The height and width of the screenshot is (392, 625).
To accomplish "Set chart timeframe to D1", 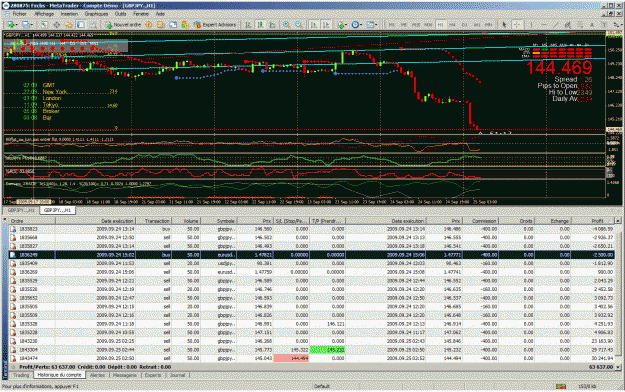I will (464, 25).
